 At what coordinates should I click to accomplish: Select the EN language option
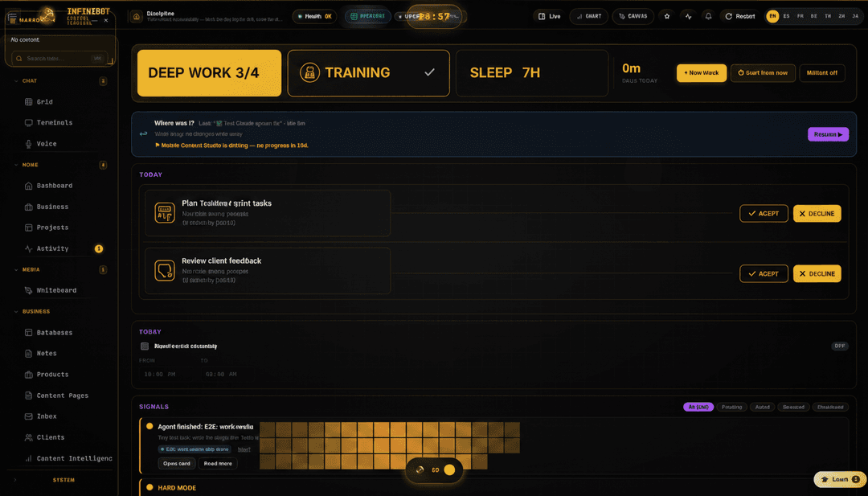(x=772, y=17)
